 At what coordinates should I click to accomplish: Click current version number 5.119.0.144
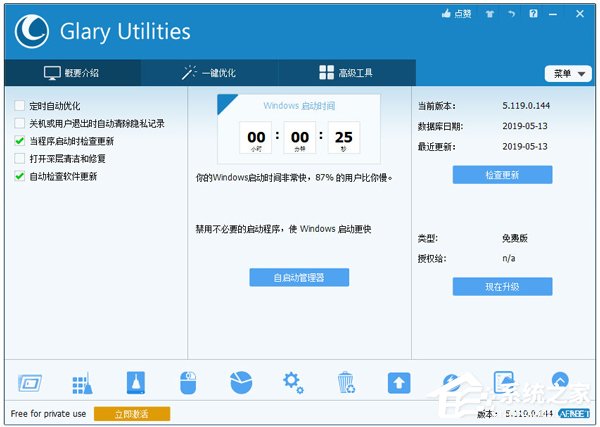pyautogui.click(x=526, y=106)
